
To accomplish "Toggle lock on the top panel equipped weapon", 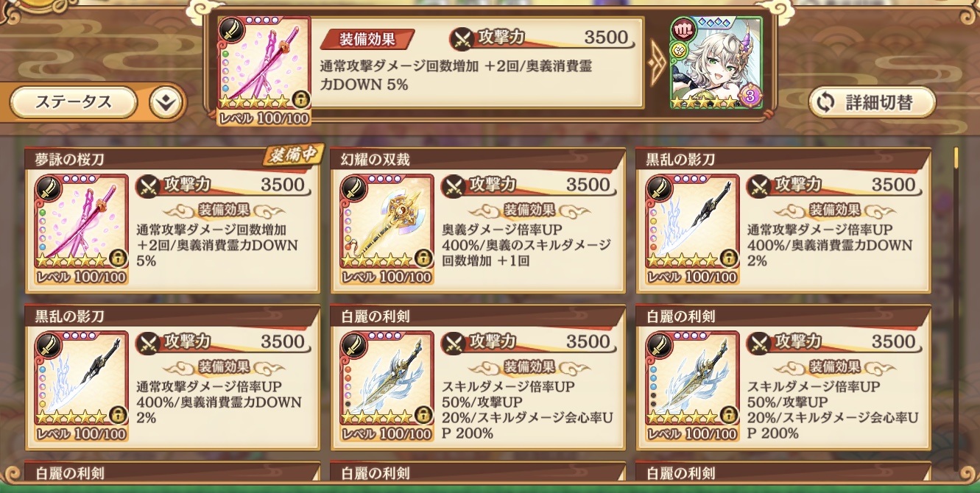I will click(300, 99).
